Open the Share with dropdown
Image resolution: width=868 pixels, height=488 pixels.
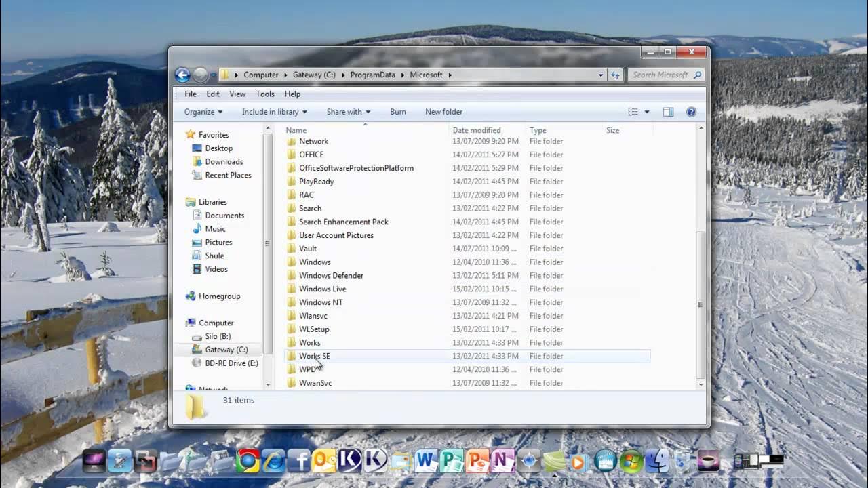pos(349,112)
